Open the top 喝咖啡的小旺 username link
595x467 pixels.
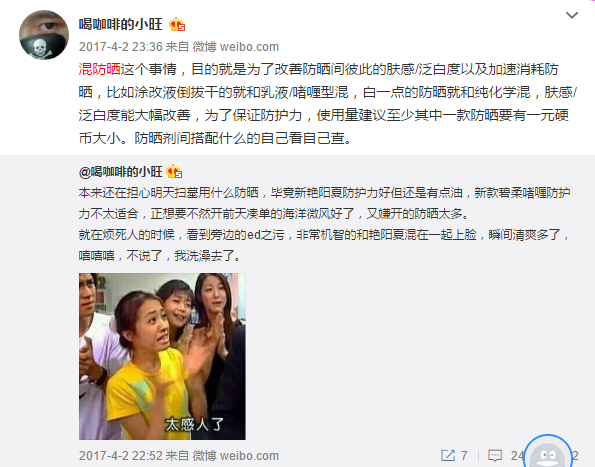(x=121, y=25)
